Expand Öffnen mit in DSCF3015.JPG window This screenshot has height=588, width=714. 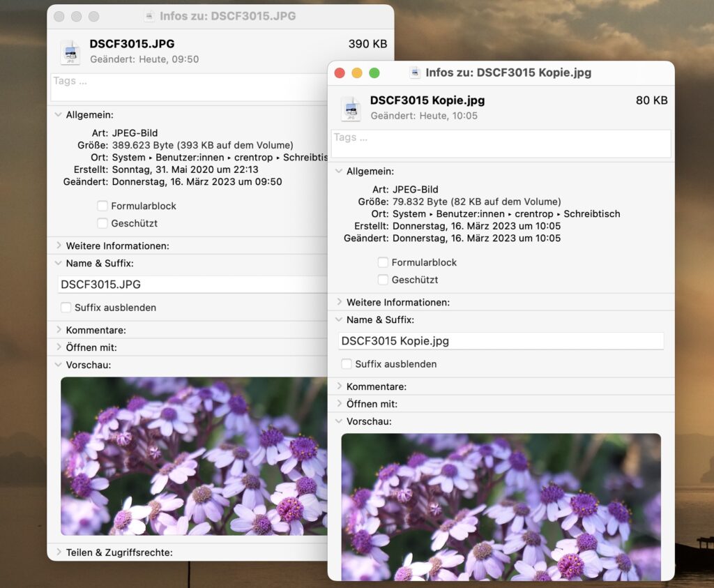coord(59,347)
